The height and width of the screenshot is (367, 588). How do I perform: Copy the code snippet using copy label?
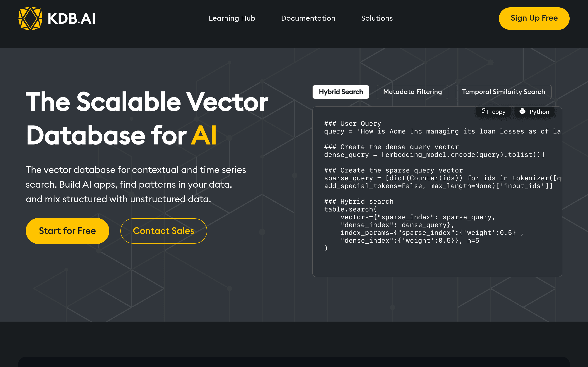coord(499,112)
